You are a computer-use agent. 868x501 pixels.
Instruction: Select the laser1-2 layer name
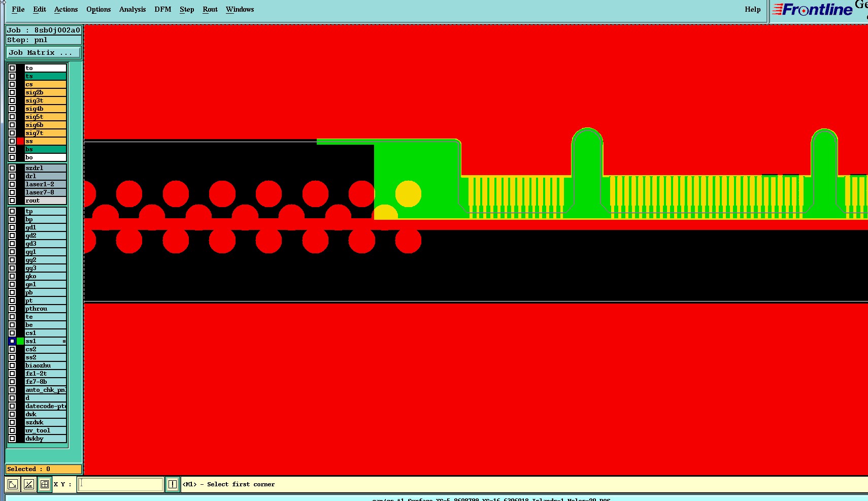46,184
